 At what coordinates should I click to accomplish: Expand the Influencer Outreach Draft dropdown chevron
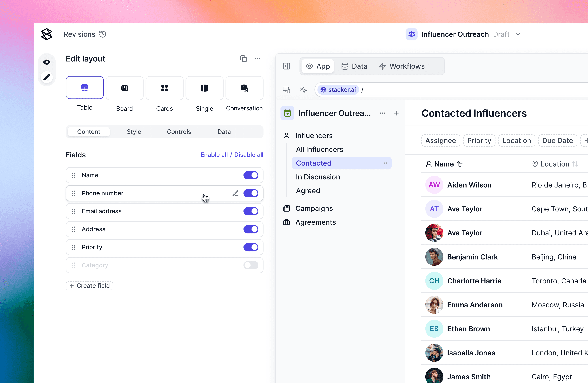tap(518, 34)
